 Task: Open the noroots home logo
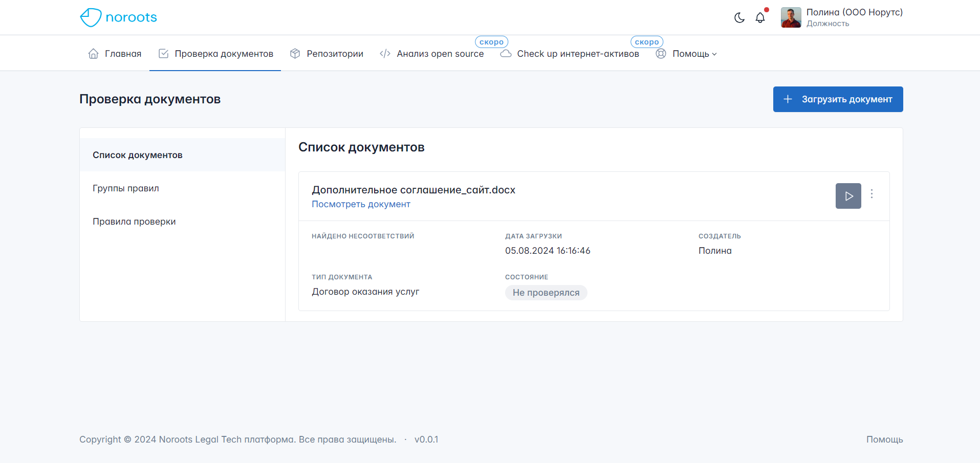click(x=118, y=17)
